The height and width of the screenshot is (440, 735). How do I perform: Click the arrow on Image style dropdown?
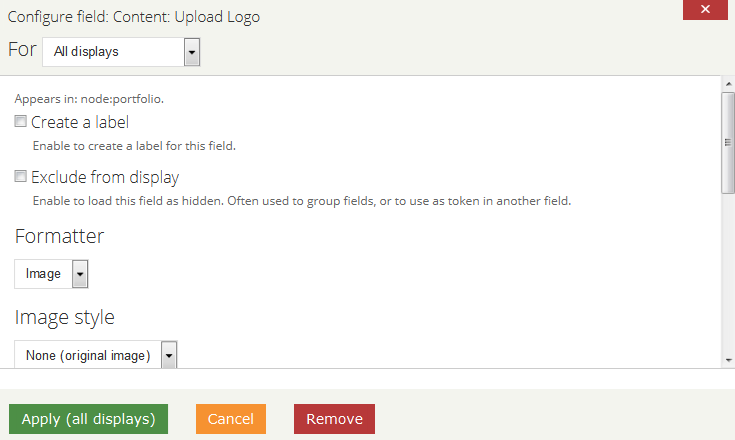(169, 356)
